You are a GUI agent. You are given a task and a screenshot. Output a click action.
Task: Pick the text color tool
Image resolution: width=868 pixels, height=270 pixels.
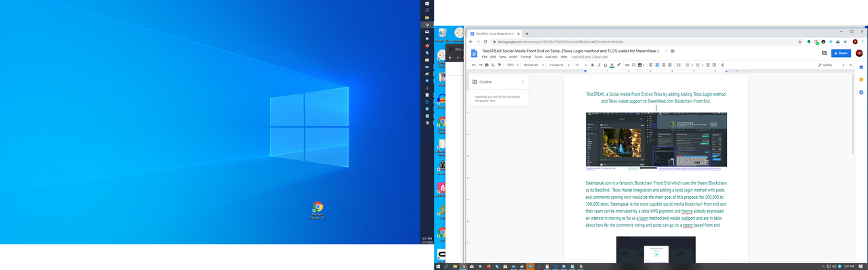tap(612, 64)
